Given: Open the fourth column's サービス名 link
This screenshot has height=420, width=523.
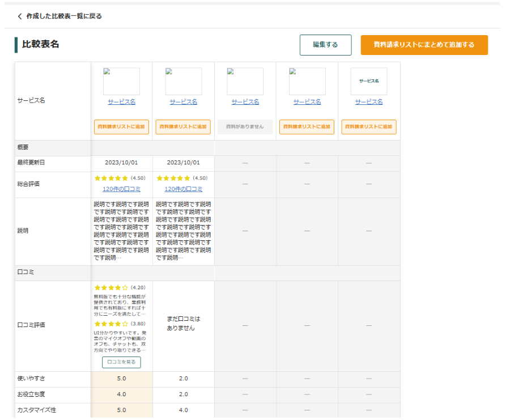Looking at the screenshot, I should point(307,102).
